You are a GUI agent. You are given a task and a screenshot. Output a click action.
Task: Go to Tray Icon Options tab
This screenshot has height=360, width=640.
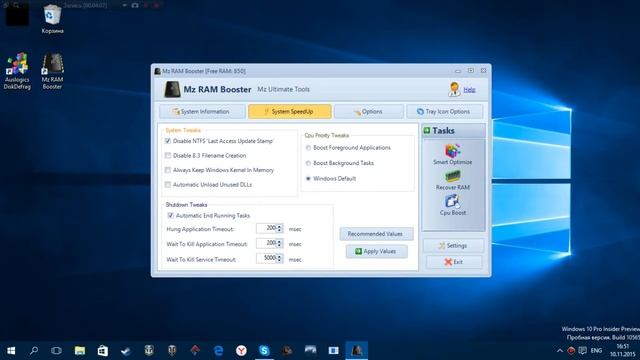click(x=444, y=111)
